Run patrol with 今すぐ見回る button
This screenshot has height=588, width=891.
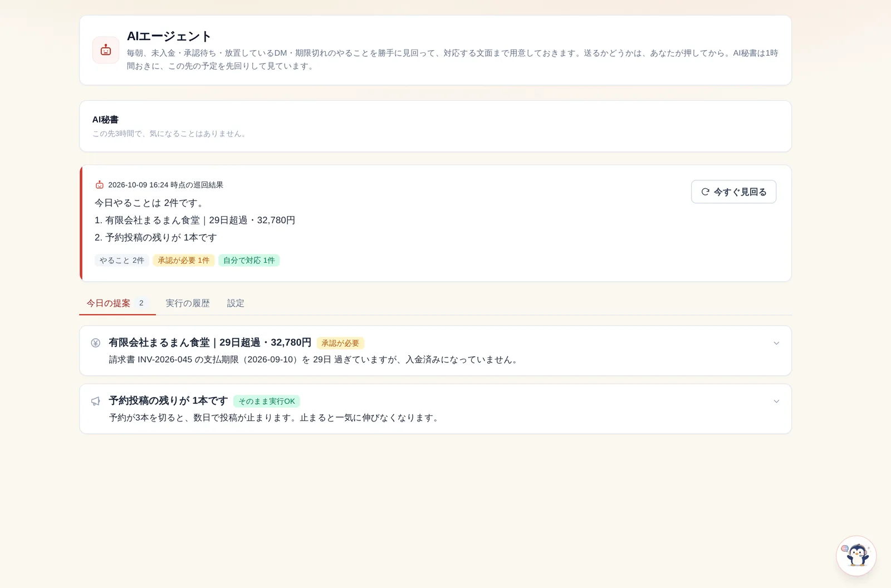tap(733, 192)
